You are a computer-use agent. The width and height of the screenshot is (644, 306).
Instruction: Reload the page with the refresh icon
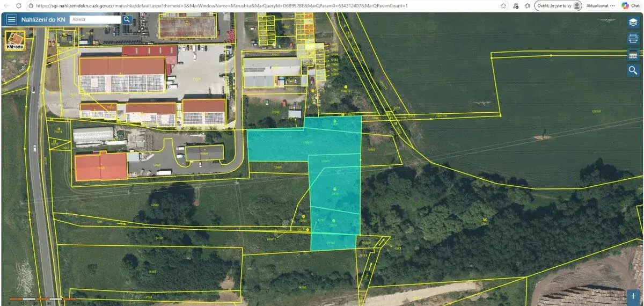click(x=19, y=5)
